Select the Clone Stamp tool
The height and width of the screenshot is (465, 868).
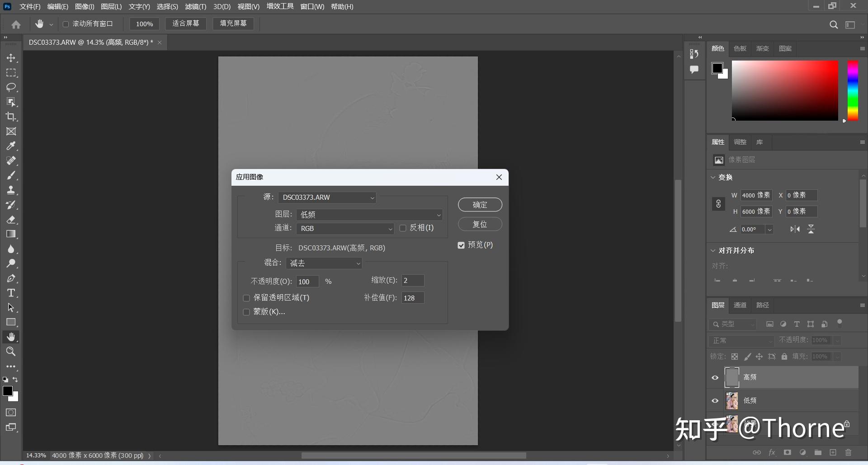(11, 190)
